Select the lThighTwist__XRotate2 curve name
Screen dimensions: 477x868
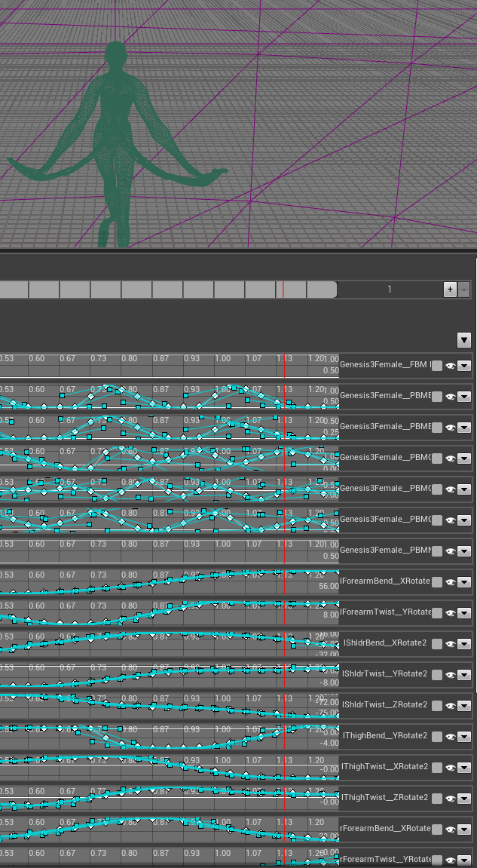tap(385, 767)
